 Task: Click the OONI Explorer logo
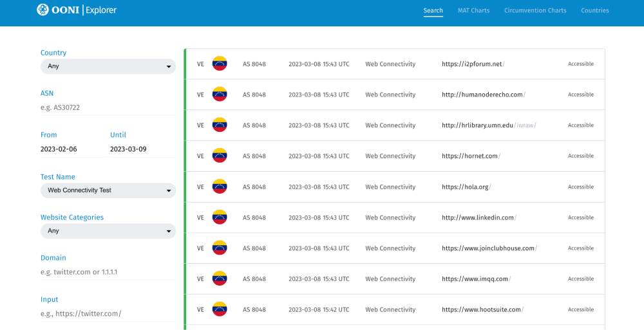coord(77,10)
